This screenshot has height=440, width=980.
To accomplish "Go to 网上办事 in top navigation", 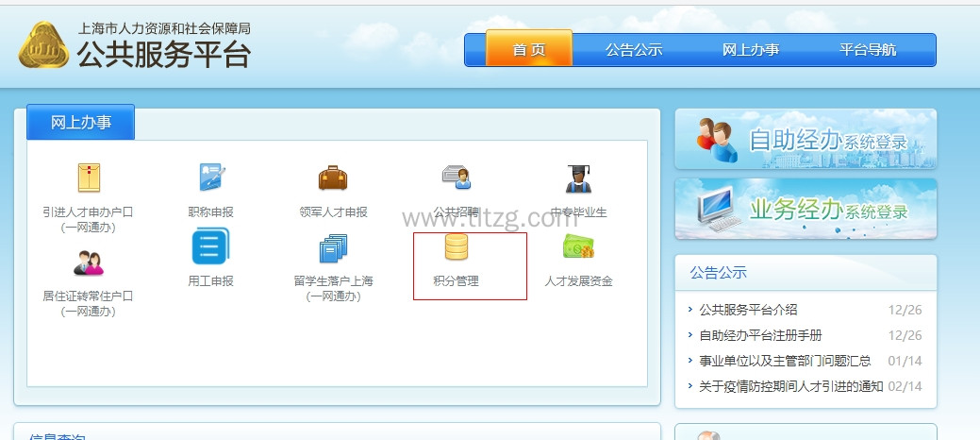I will coord(750,50).
